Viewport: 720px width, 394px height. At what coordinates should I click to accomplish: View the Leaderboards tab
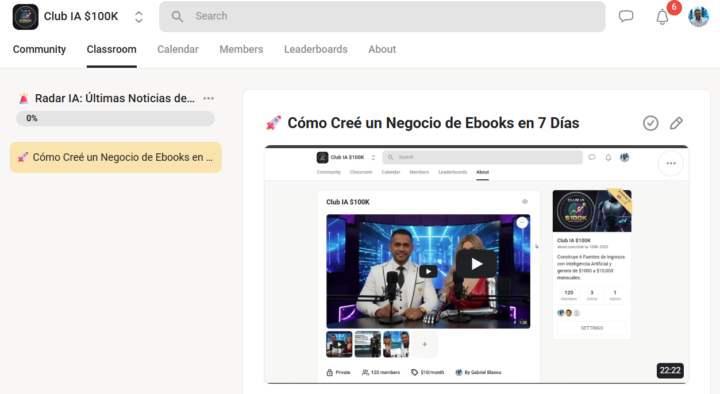coord(315,49)
